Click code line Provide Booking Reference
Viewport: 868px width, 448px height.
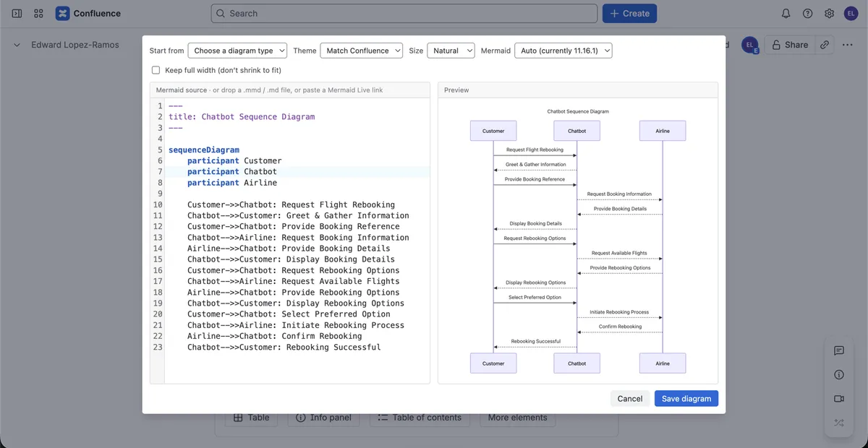point(294,226)
